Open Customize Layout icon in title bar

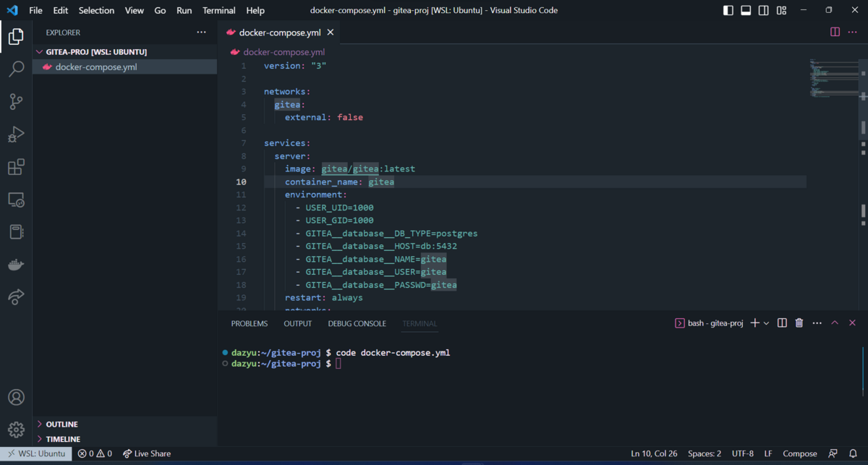tap(782, 10)
